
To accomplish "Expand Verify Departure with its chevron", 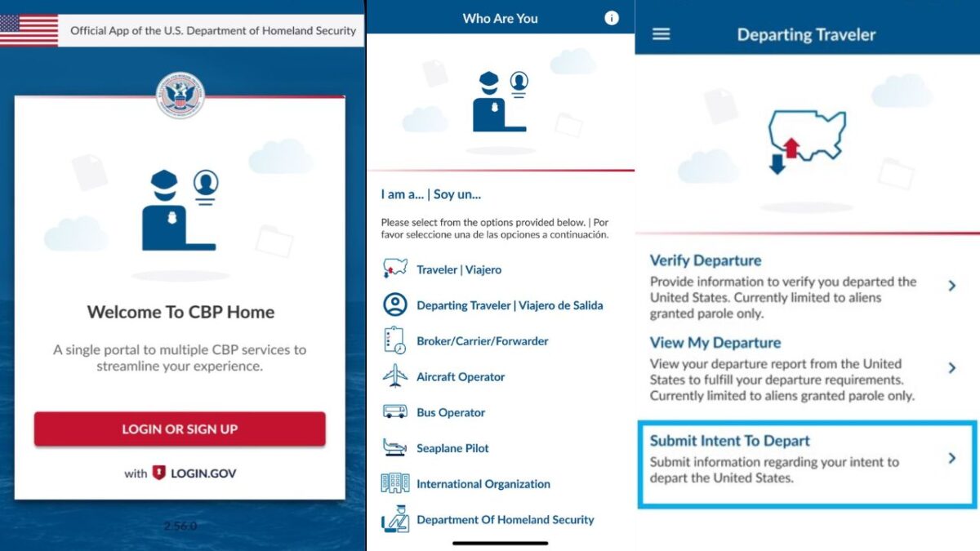I will 951,286.
